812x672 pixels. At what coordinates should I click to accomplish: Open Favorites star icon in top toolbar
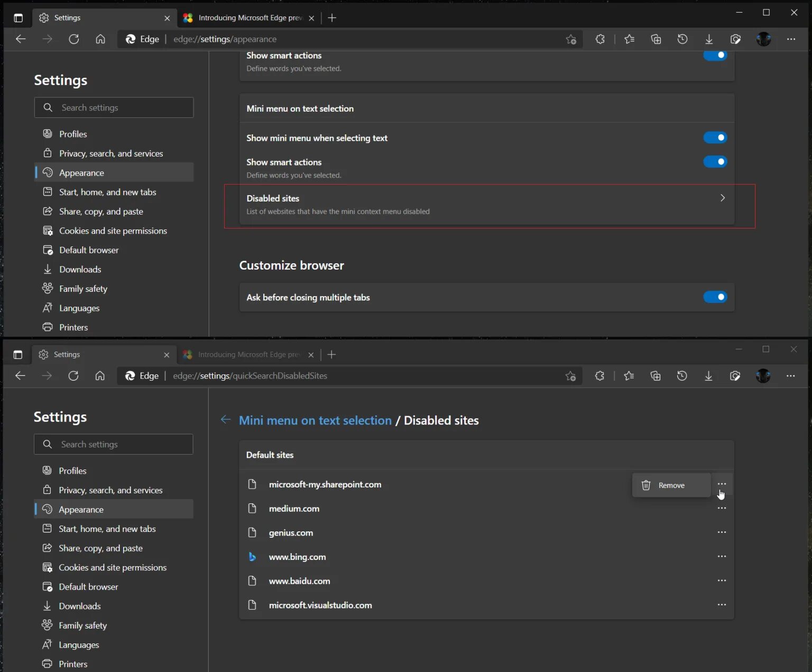(x=629, y=39)
